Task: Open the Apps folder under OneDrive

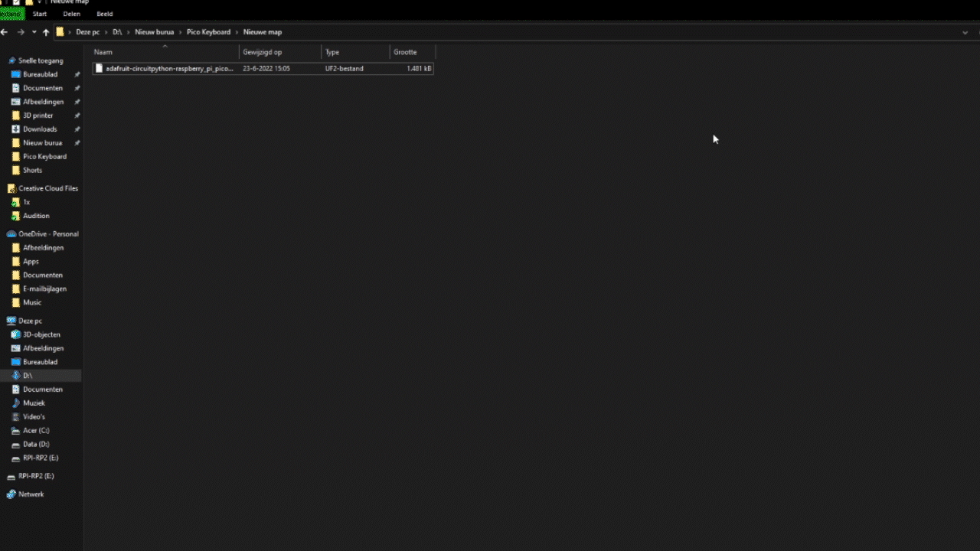Action: pos(31,262)
